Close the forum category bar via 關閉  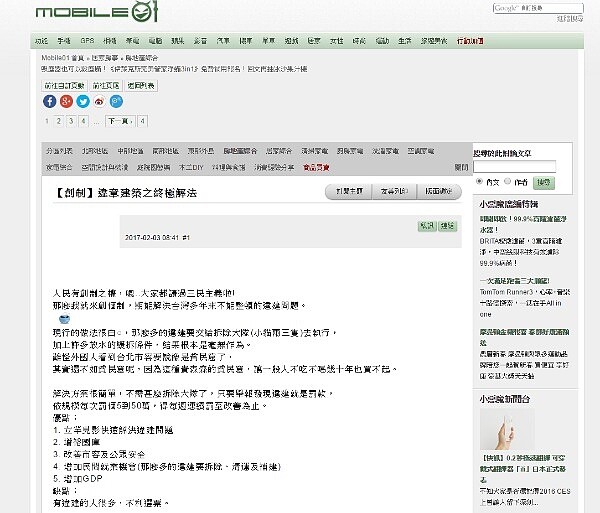point(461,167)
